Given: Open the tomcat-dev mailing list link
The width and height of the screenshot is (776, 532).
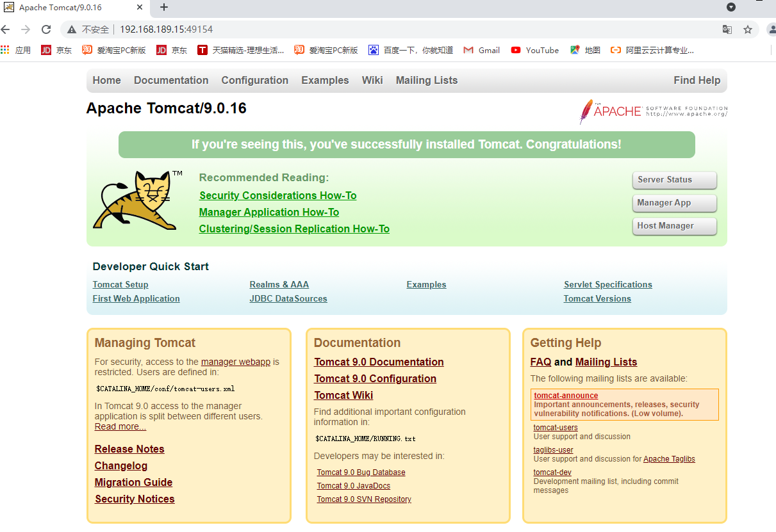Looking at the screenshot, I should [x=552, y=472].
